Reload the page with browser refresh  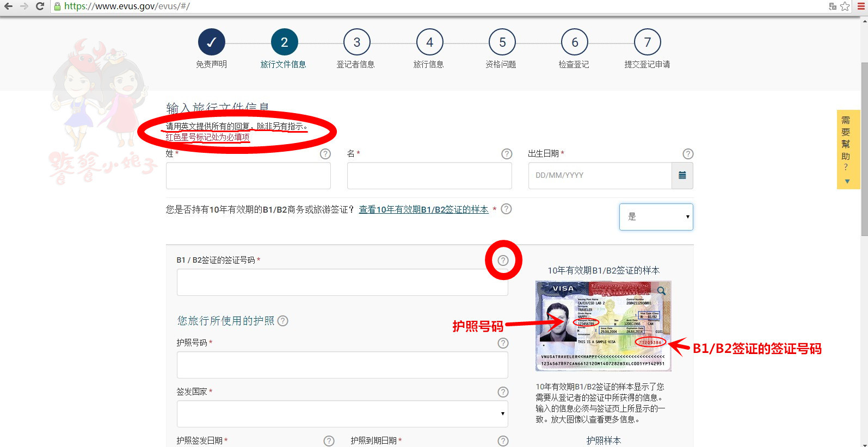pos(40,7)
